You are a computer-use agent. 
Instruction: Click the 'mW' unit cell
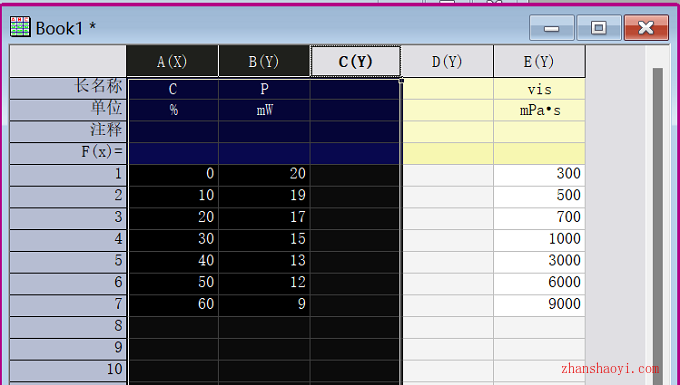coord(264,111)
